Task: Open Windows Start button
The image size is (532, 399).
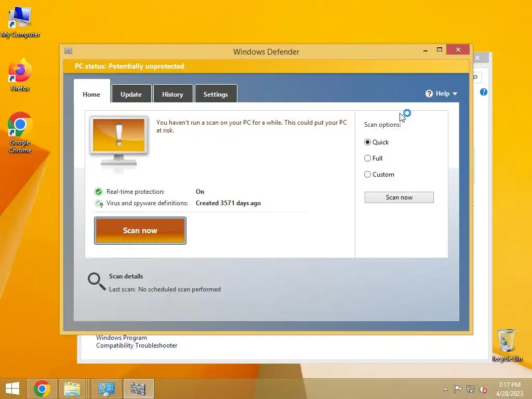Action: pos(12,389)
